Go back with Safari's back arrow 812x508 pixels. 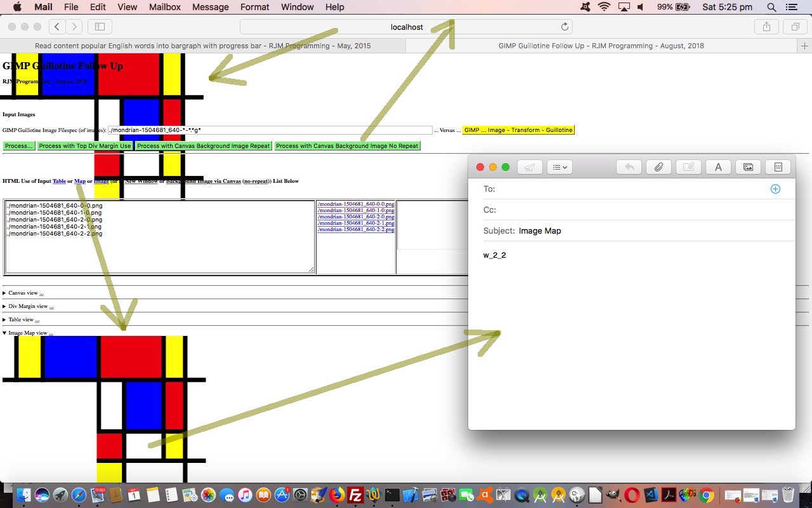coord(57,27)
